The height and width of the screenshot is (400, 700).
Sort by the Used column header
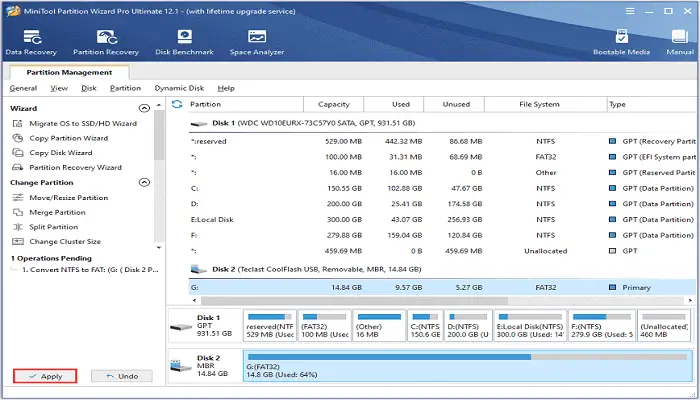click(394, 104)
